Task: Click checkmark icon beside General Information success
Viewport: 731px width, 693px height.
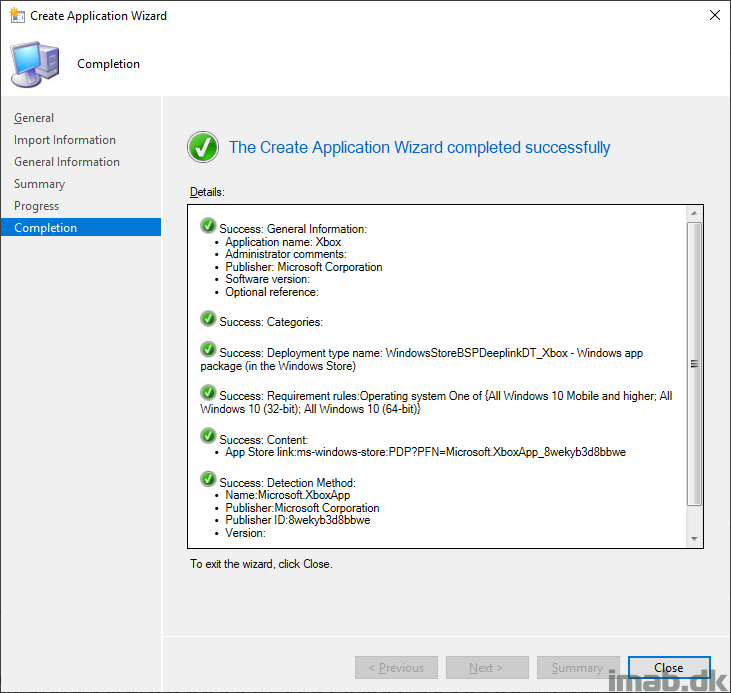Action: coord(208,225)
